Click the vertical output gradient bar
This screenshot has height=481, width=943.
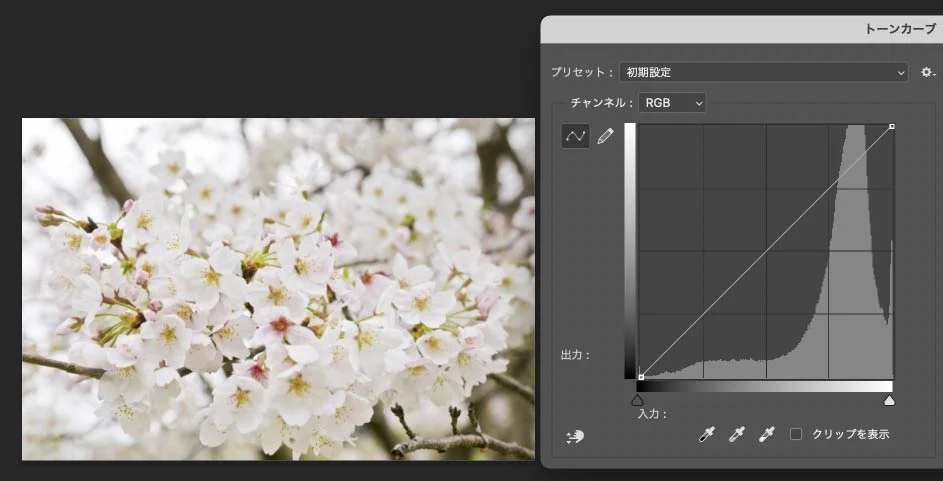629,250
